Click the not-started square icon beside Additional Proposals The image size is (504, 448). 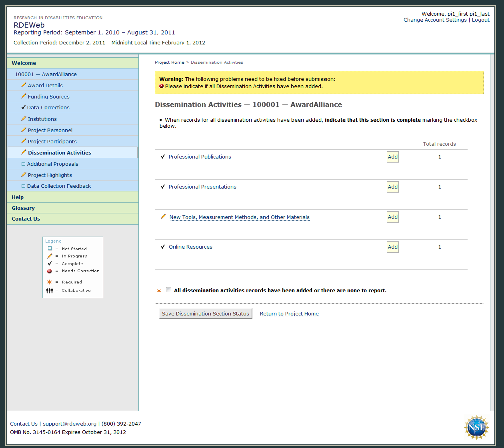pos(23,164)
